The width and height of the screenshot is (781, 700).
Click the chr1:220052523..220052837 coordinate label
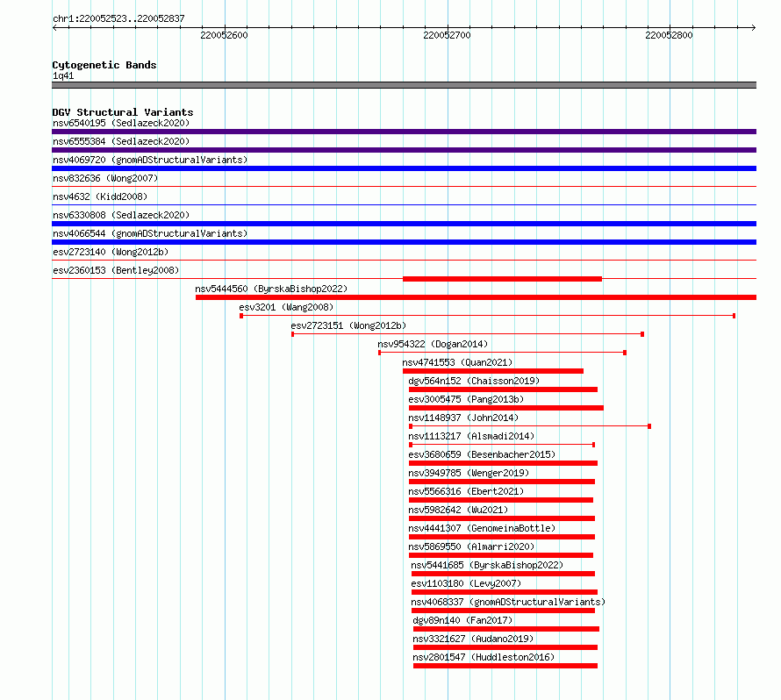(118, 18)
